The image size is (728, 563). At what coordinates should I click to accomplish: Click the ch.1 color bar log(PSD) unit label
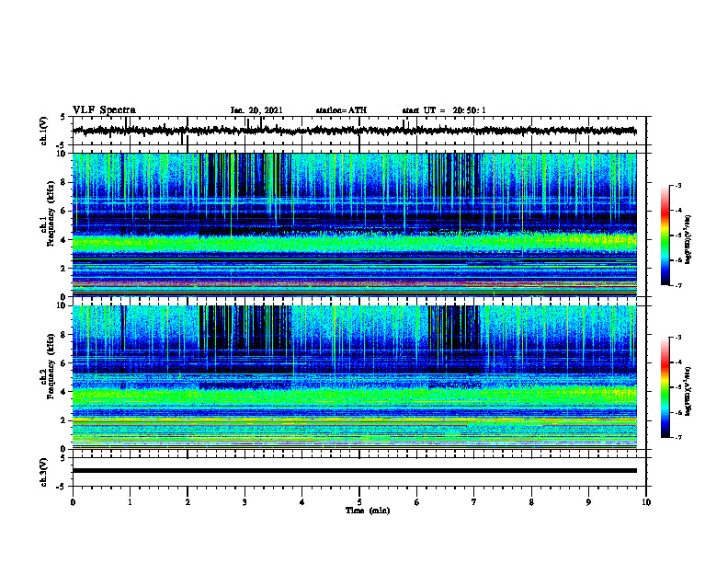tap(688, 240)
